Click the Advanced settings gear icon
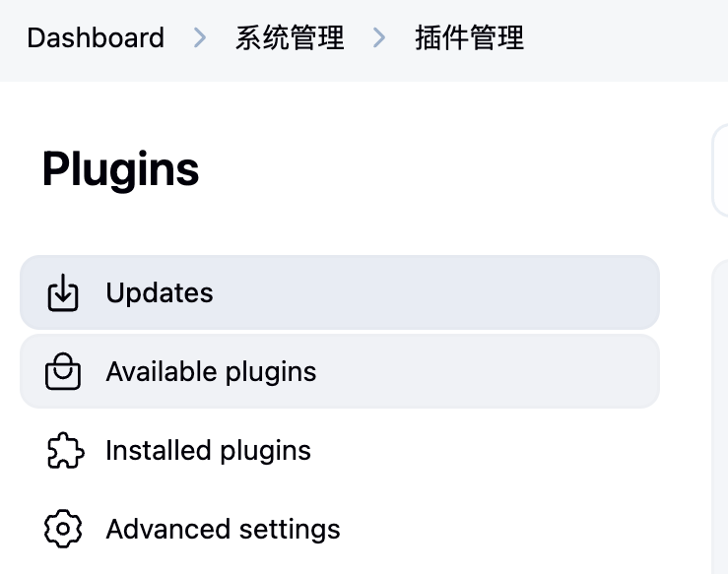Screen dimensions: 728x574 pos(63,530)
